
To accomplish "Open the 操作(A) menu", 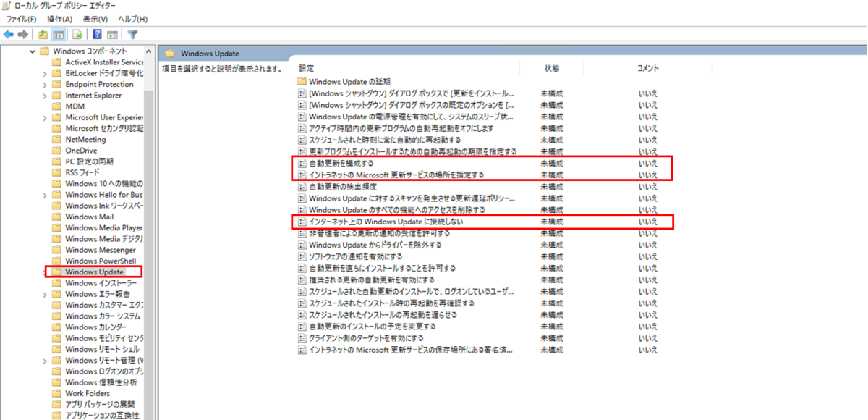I will pyautogui.click(x=59, y=19).
